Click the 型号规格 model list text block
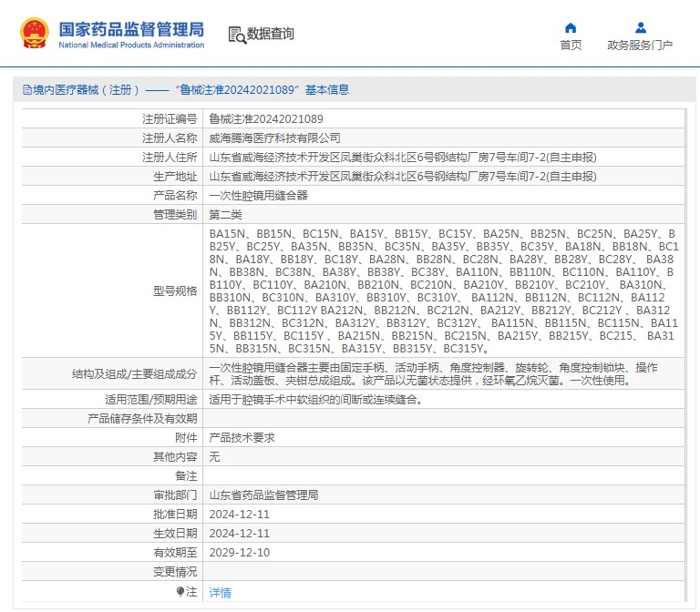 pos(444,291)
